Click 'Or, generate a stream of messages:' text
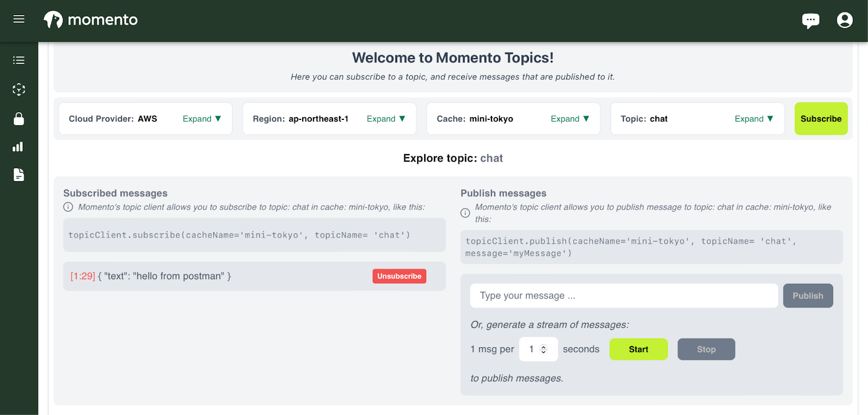 coord(550,325)
